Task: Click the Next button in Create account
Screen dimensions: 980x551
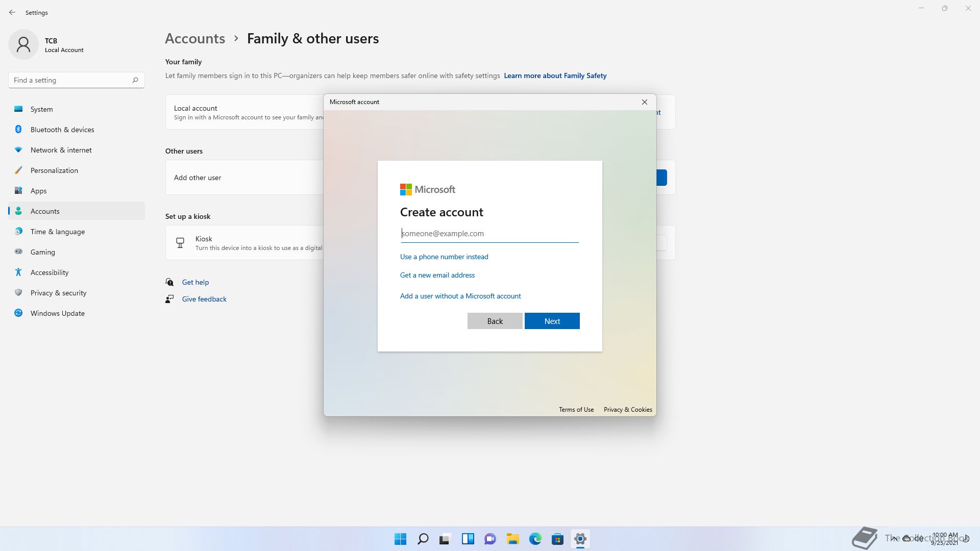Action: click(552, 321)
